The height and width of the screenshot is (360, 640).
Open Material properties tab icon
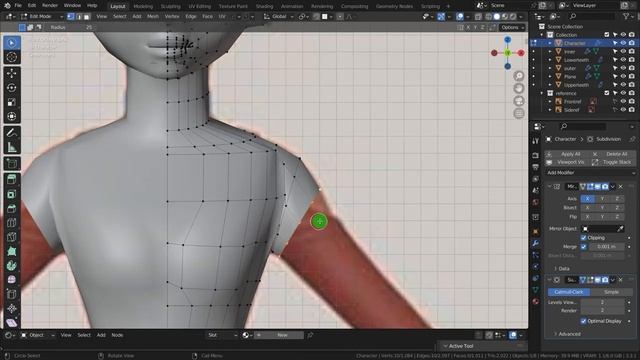(x=536, y=301)
